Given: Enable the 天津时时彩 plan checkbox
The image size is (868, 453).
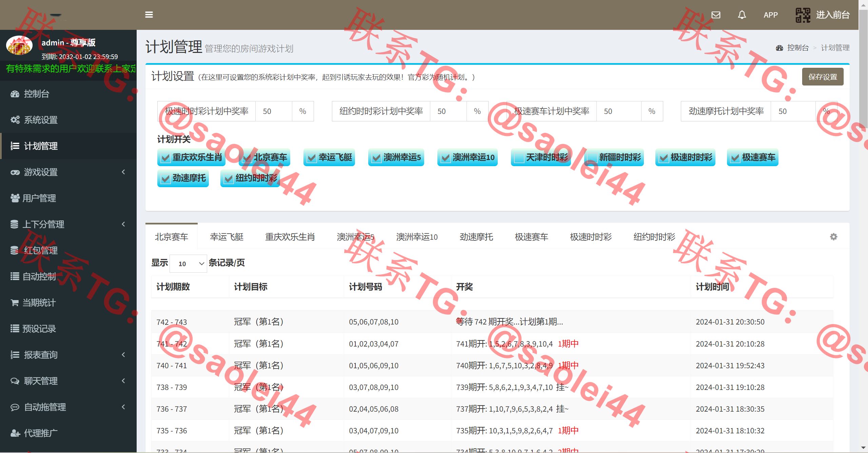Looking at the screenshot, I should 519,158.
